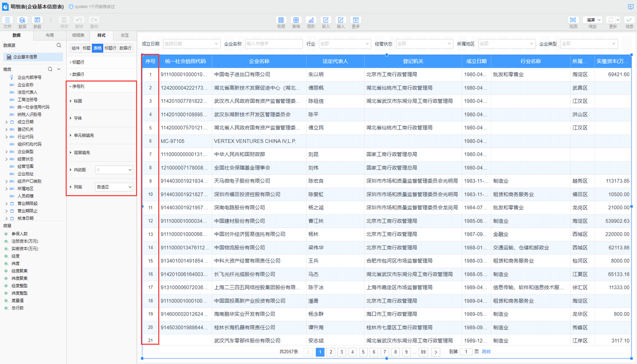Click the 视图 view eye icon
This screenshot has width=637, height=364.
pyautogui.click(x=573, y=20)
